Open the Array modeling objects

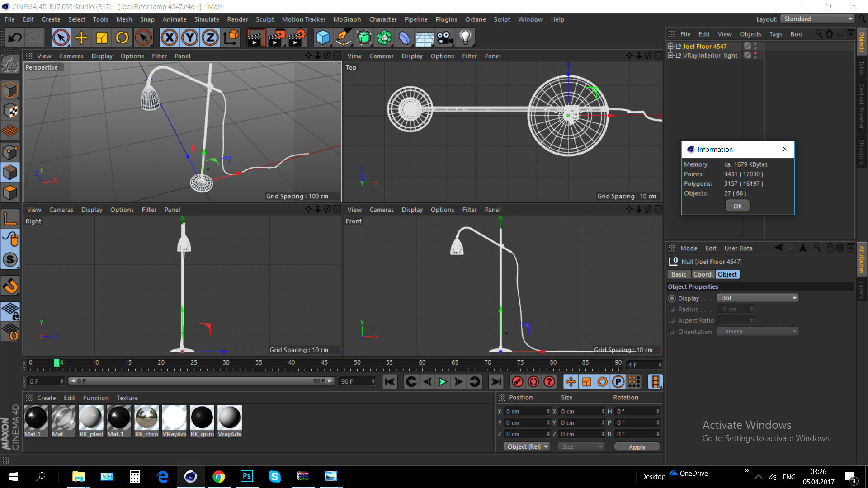point(384,38)
